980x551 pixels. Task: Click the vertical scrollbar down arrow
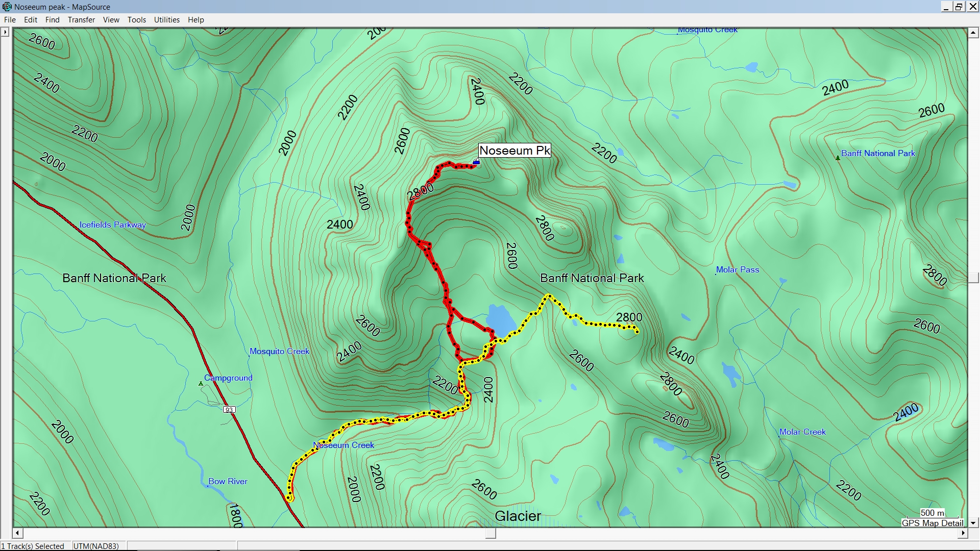[x=973, y=523]
